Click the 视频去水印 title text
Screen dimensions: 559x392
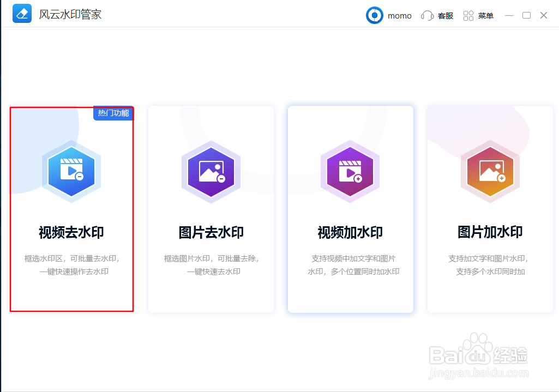click(x=71, y=232)
